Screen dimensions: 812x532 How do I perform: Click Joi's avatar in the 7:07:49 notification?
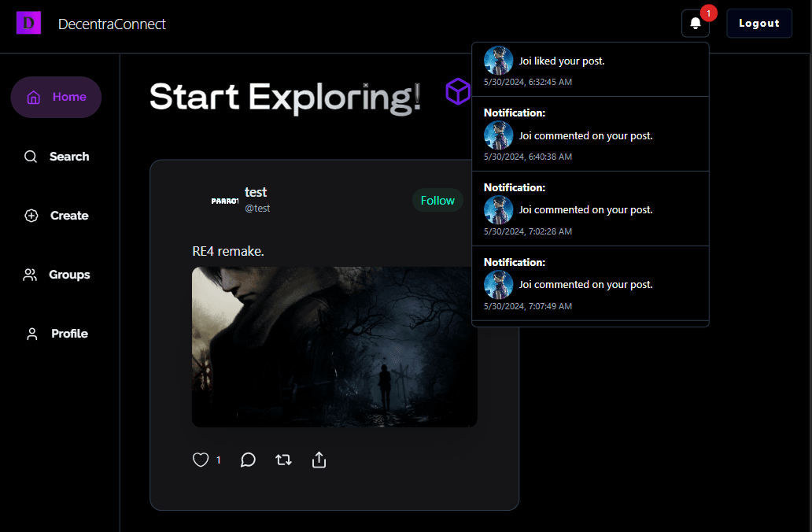[498, 284]
